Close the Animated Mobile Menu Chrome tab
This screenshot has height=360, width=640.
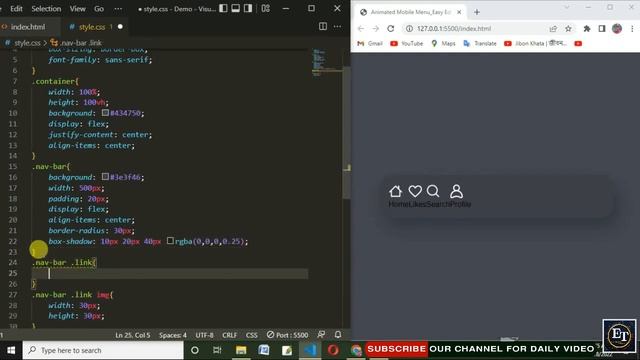(x=459, y=12)
